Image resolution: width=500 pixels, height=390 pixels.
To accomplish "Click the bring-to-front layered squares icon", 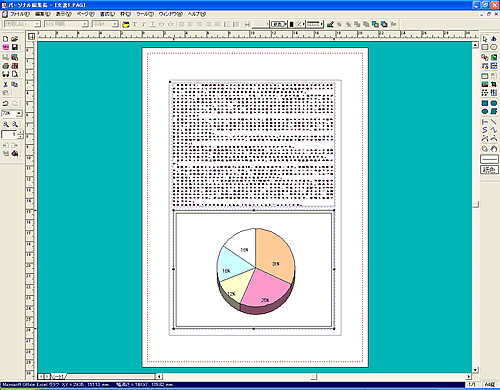I will [x=375, y=24].
